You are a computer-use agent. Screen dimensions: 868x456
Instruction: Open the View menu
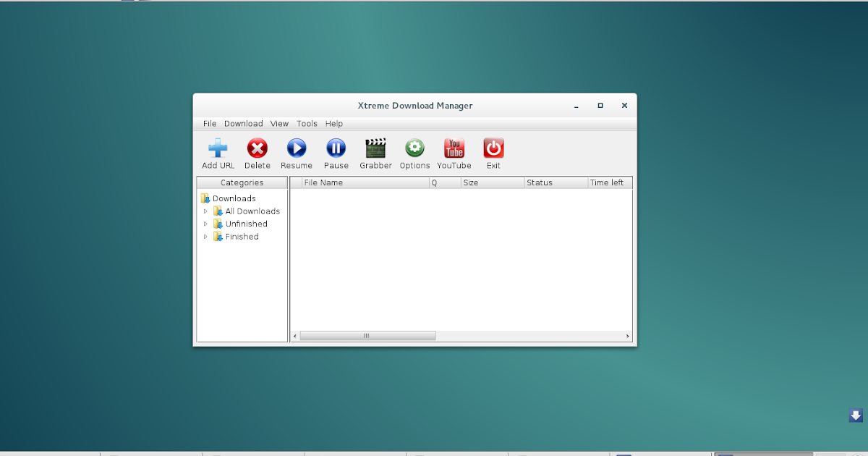point(279,124)
